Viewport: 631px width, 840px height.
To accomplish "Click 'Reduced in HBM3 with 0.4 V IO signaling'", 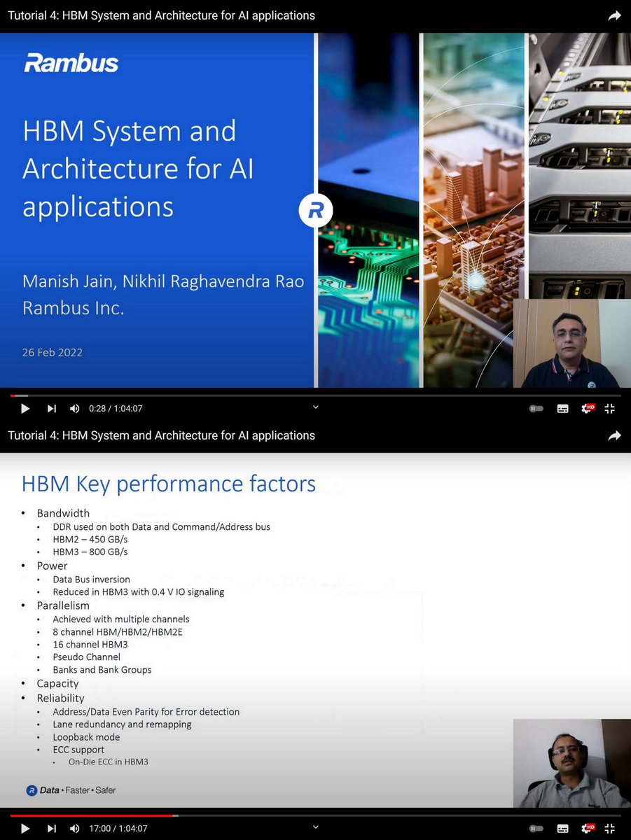I will pyautogui.click(x=139, y=591).
